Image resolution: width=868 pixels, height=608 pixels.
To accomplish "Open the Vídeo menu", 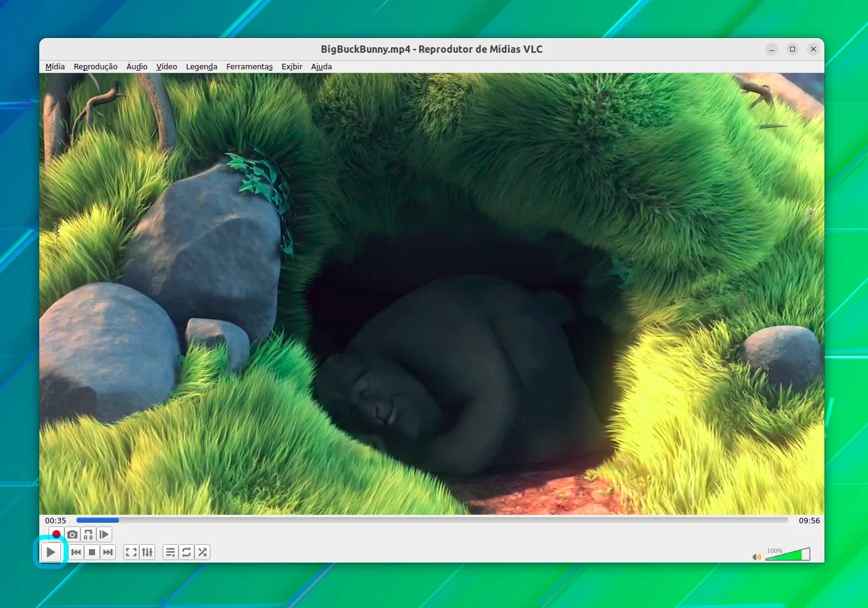I will 166,66.
